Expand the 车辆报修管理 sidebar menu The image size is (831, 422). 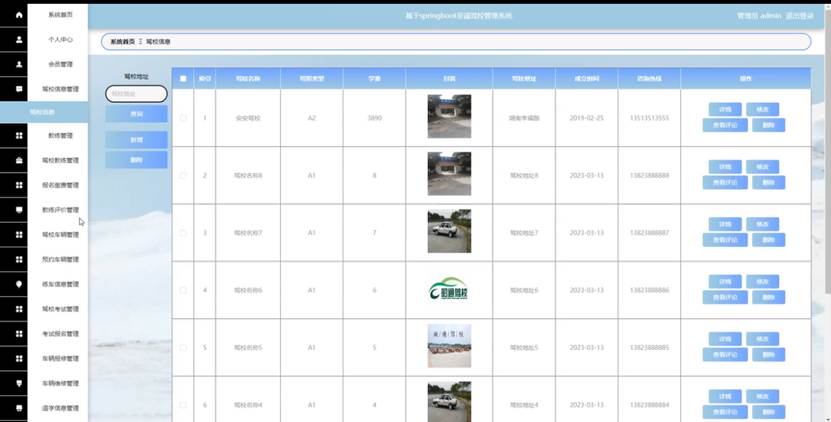tap(60, 358)
